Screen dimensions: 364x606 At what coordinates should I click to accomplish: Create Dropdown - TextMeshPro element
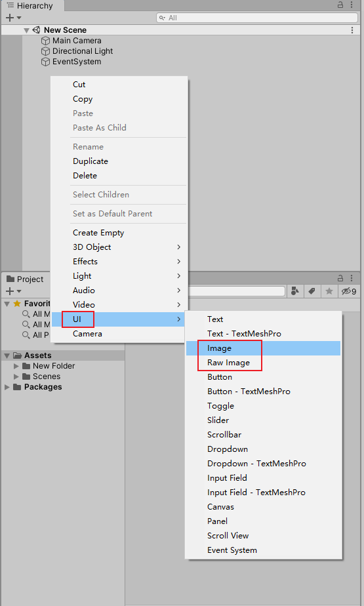[x=263, y=464]
